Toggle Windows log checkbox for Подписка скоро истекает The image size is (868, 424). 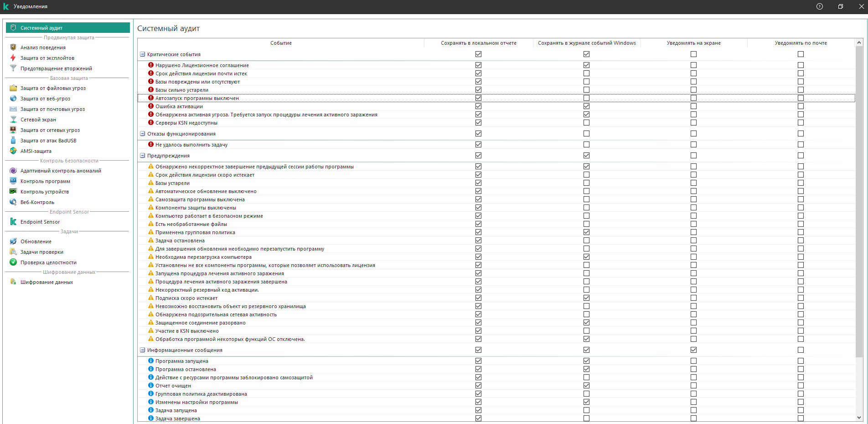click(586, 298)
